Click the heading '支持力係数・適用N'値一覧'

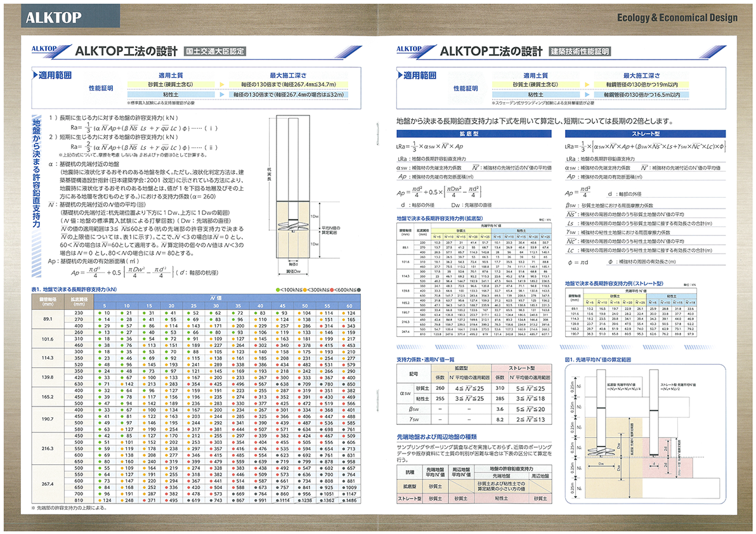pos(425,360)
